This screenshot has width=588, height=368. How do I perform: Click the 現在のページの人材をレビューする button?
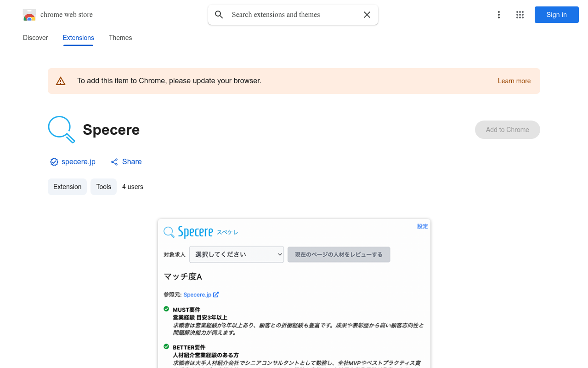[339, 254]
